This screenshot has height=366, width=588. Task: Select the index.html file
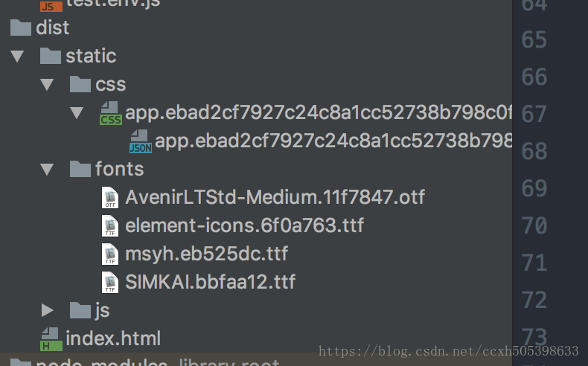[113, 338]
